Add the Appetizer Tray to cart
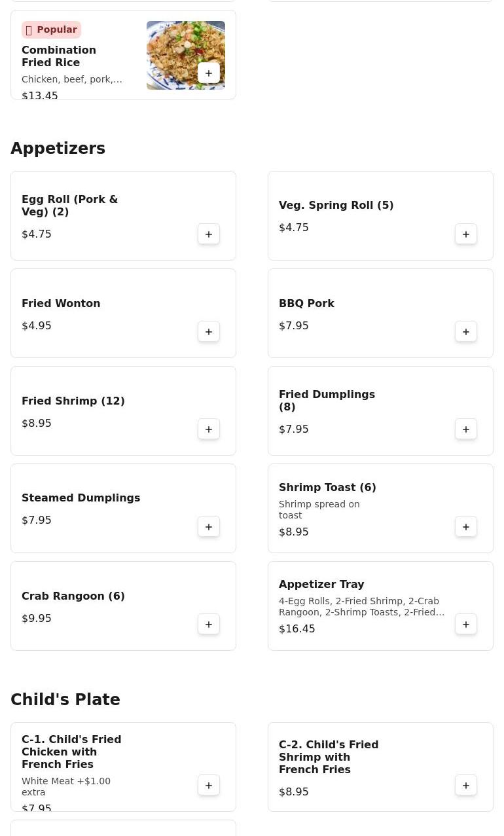Image resolution: width=504 pixels, height=836 pixels. pyautogui.click(x=466, y=625)
